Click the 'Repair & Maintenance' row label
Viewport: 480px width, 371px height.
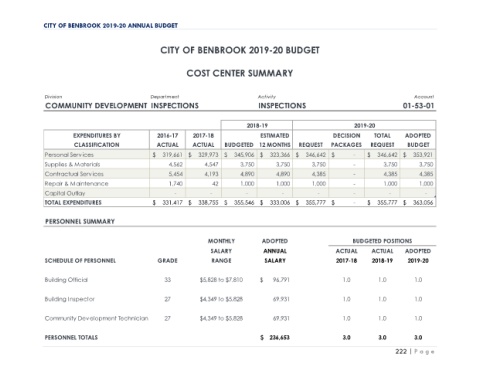(x=76, y=184)
